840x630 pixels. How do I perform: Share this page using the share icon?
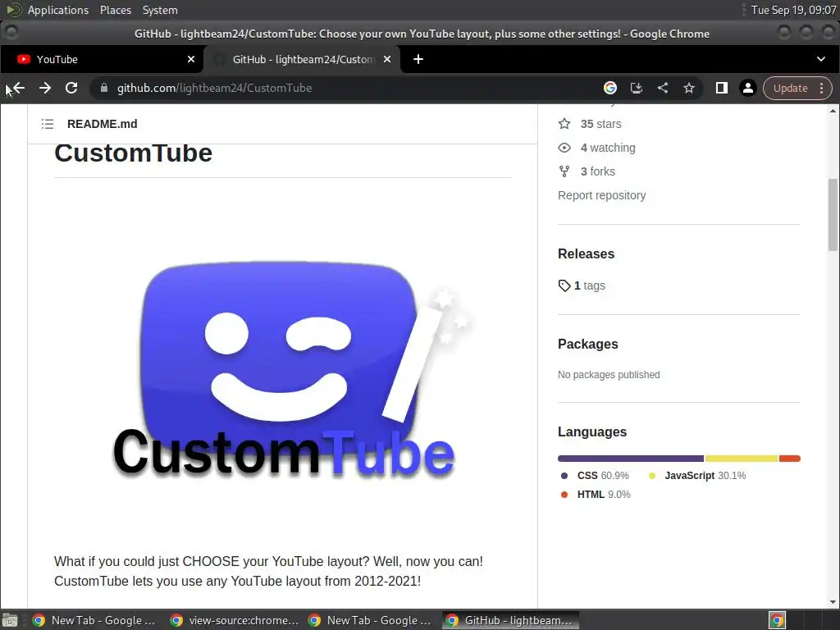tap(663, 88)
